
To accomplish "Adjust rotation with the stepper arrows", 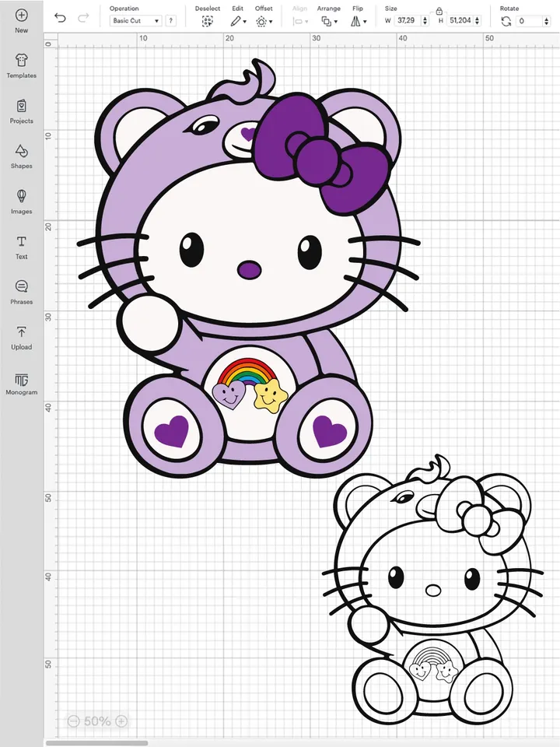I will point(546,20).
